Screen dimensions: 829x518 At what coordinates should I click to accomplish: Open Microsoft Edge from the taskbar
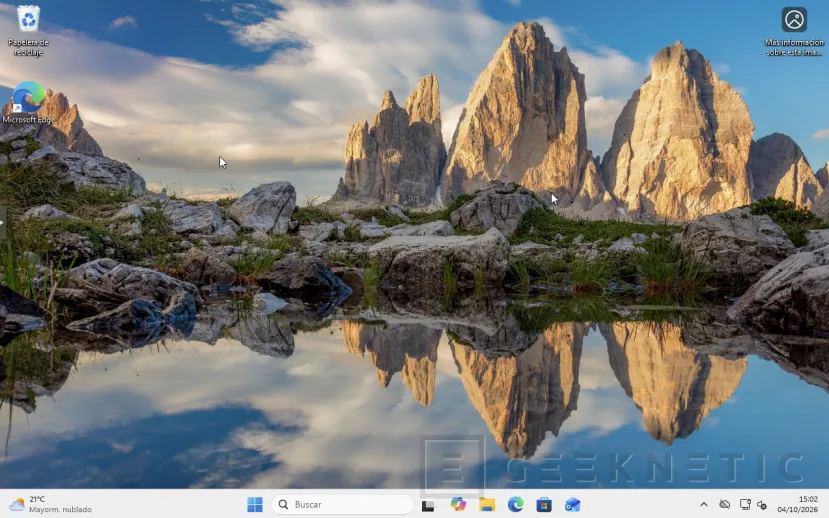[x=515, y=505]
